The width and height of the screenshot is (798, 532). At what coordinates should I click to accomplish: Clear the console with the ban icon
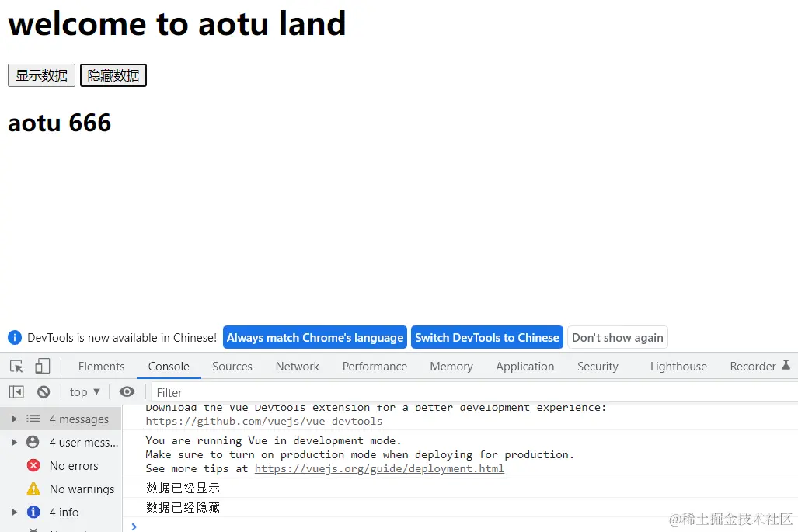[44, 392]
